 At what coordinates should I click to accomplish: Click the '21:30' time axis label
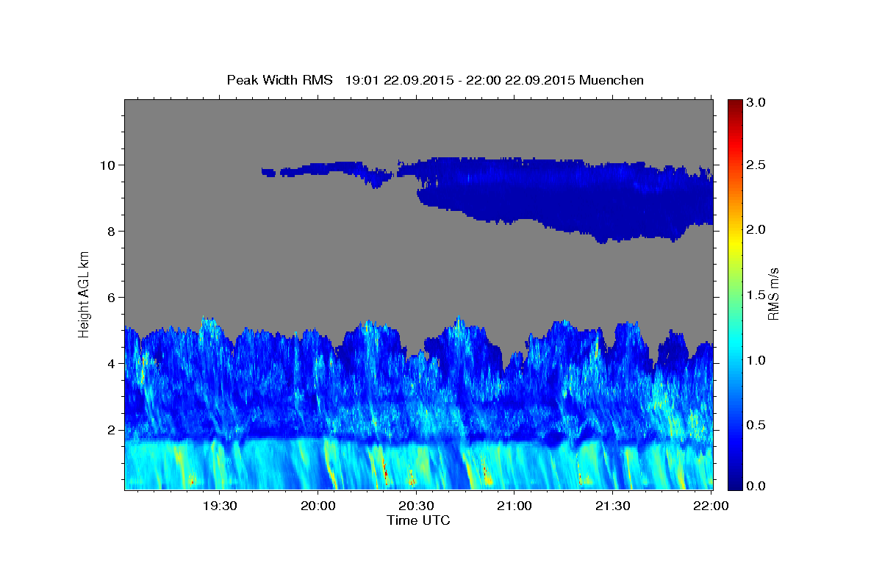[x=612, y=506]
